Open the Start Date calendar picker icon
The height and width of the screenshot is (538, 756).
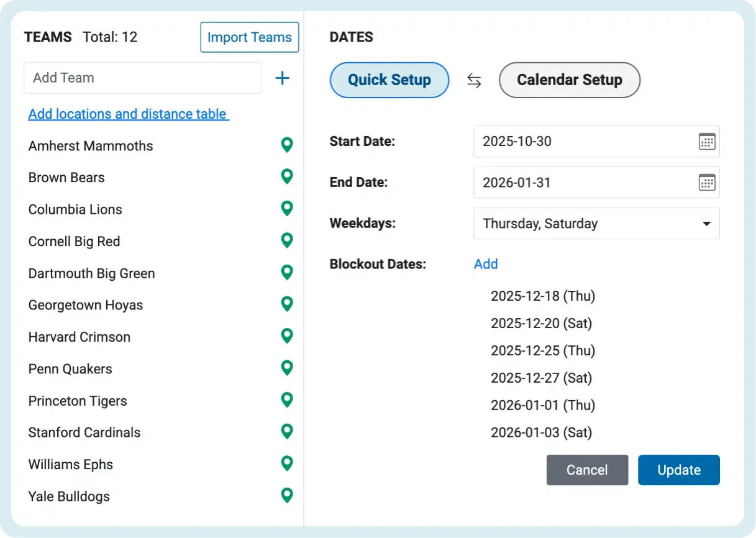[707, 141]
